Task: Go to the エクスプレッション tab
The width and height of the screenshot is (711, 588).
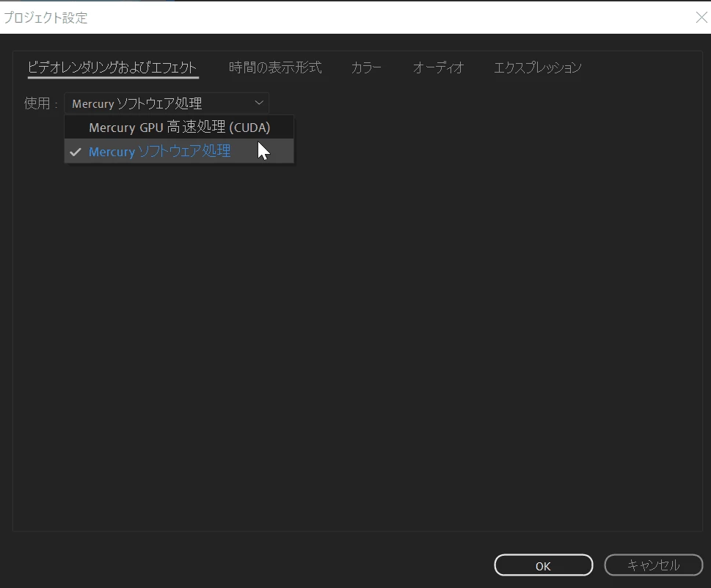Action: (537, 68)
